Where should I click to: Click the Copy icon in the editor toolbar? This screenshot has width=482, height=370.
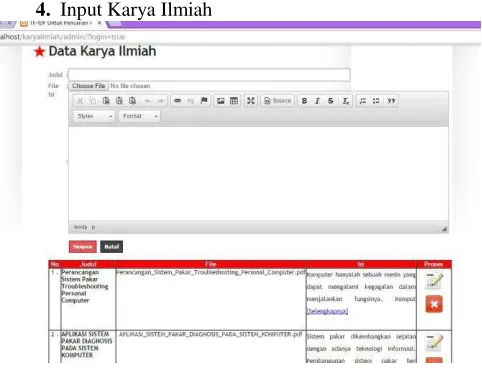point(93,101)
